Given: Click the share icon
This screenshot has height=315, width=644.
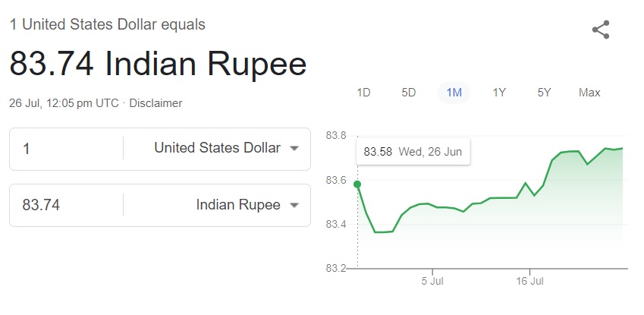Looking at the screenshot, I should 601,30.
